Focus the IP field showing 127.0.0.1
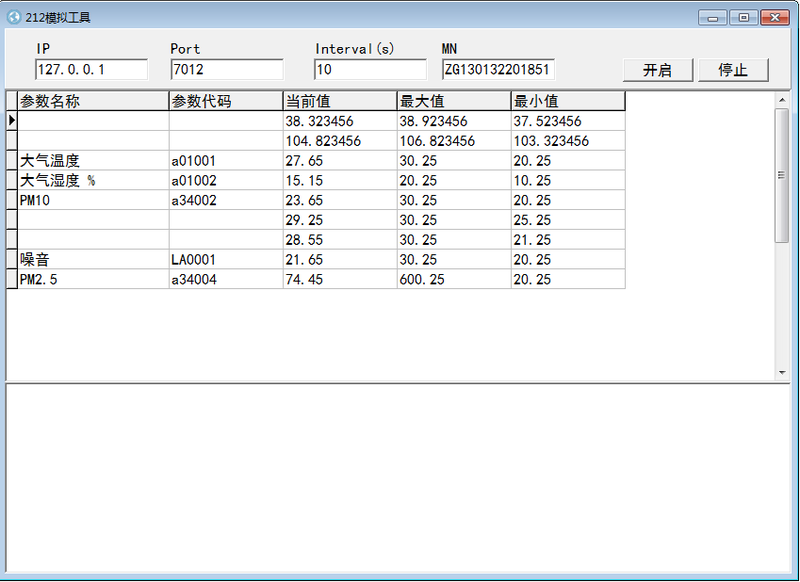The height and width of the screenshot is (582, 800). coord(91,69)
